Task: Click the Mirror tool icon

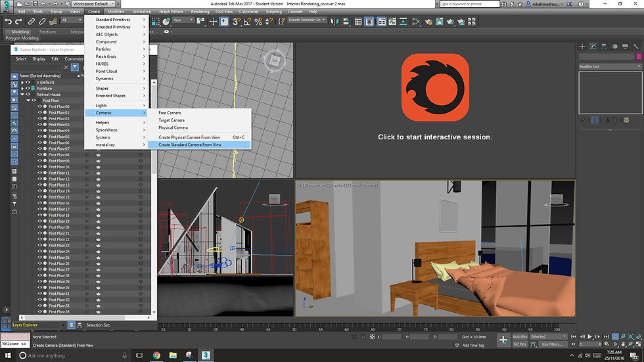Action: (334, 21)
